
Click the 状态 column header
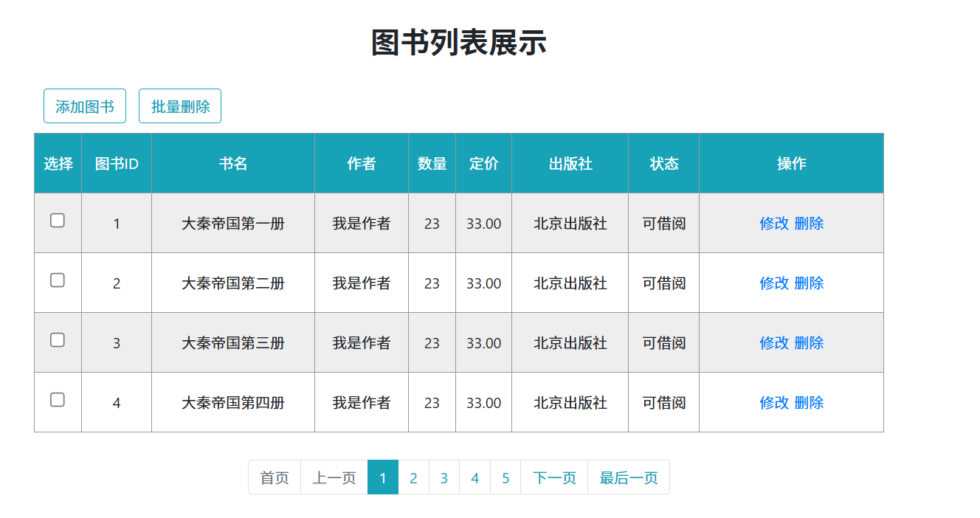pos(664,164)
